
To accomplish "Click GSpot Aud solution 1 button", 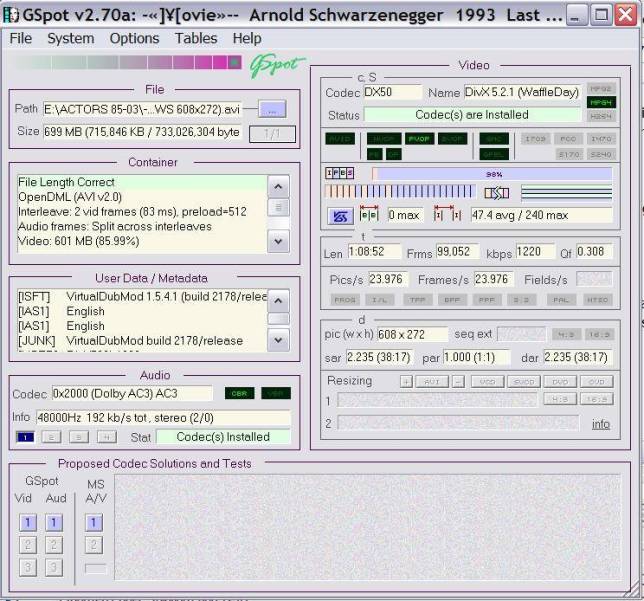I will click(x=54, y=523).
